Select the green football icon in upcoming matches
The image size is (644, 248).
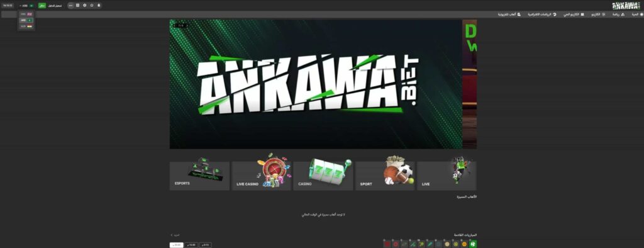click(x=473, y=244)
